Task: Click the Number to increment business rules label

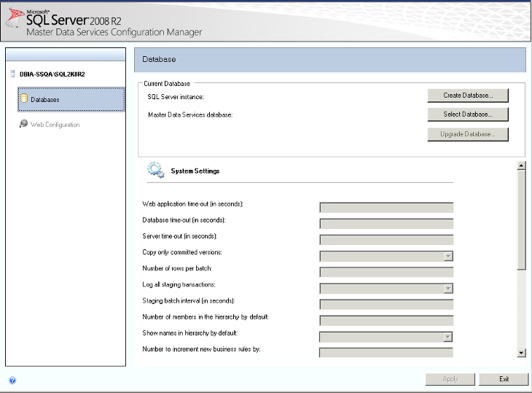Action: [x=202, y=349]
